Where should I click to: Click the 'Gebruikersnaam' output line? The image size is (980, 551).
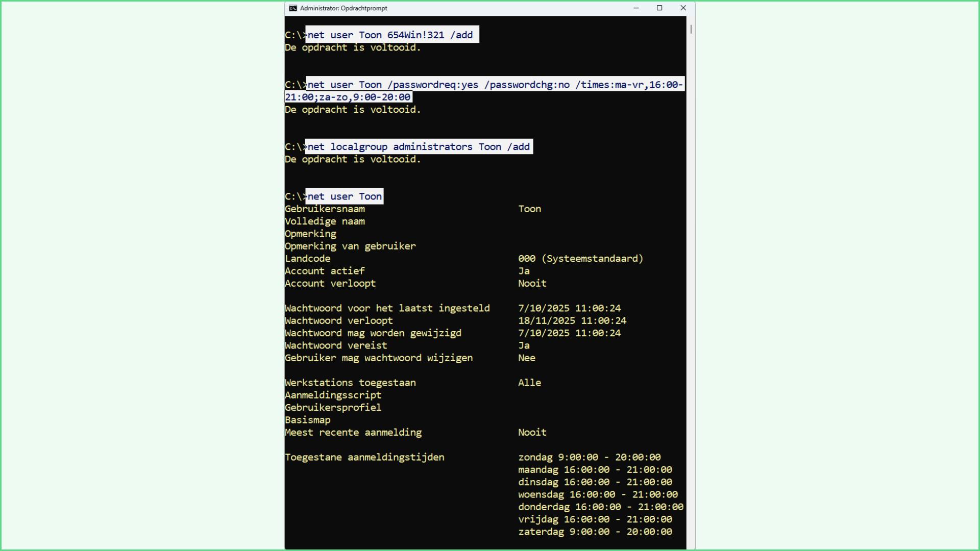click(x=325, y=209)
